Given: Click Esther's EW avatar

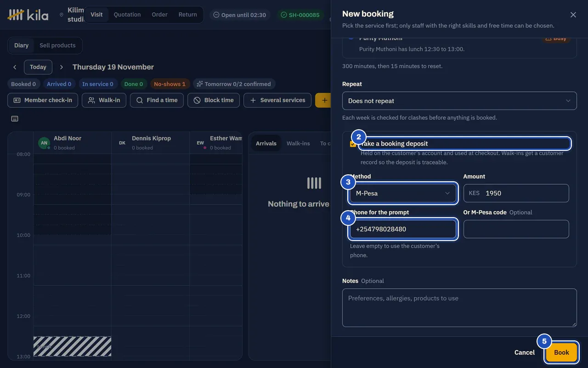Looking at the screenshot, I should [x=200, y=143].
